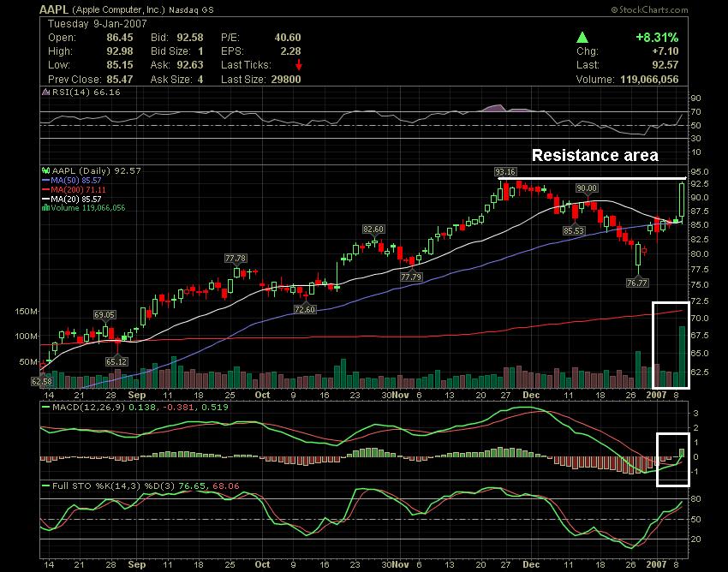Click the 76.77 low price label
The width and height of the screenshot is (728, 572).
[x=637, y=283]
